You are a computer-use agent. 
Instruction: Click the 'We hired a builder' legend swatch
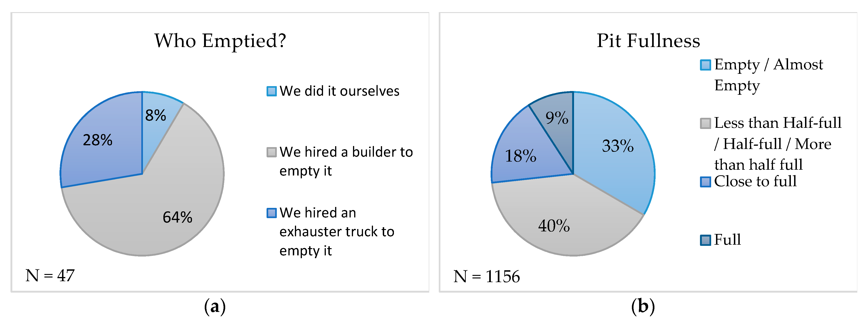272,152
